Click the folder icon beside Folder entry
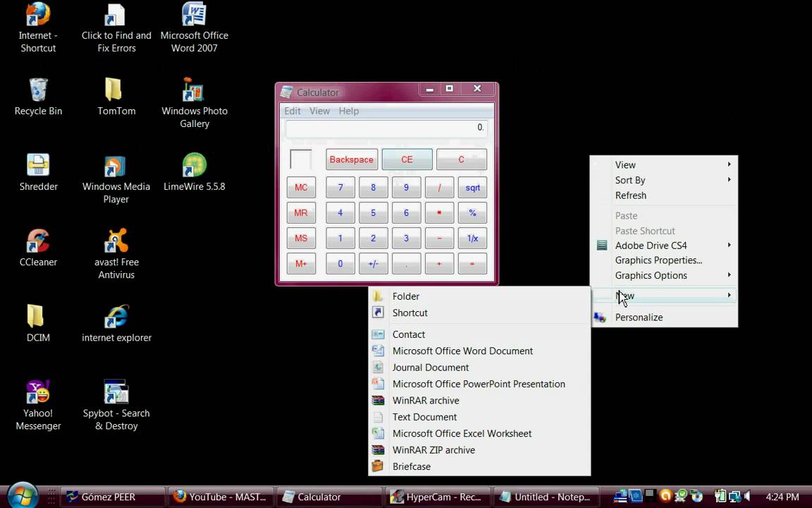Image resolution: width=812 pixels, height=508 pixels. coord(378,296)
